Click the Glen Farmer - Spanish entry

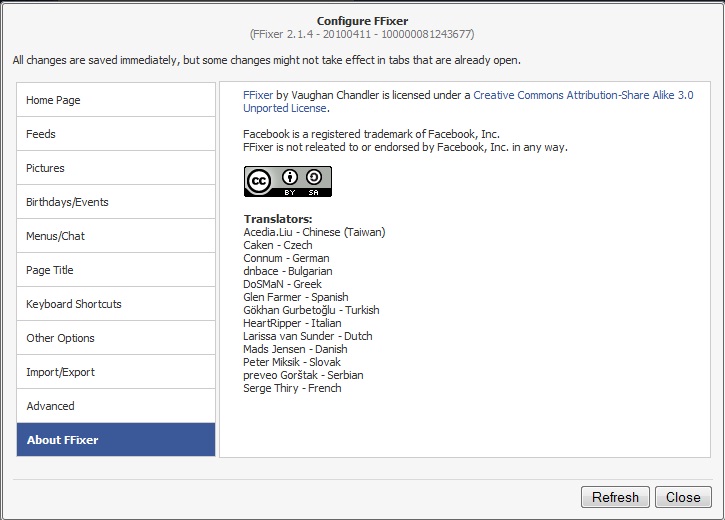(296, 297)
